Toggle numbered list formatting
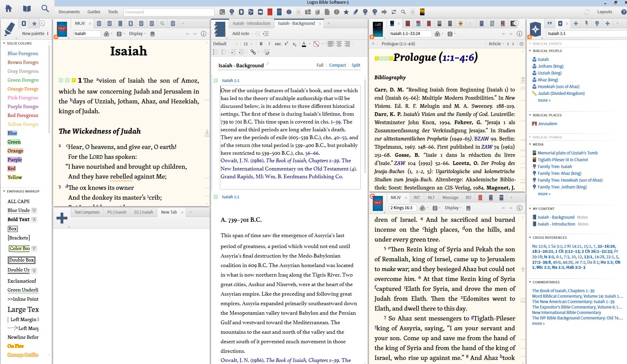The image size is (627, 364). tap(224, 52)
